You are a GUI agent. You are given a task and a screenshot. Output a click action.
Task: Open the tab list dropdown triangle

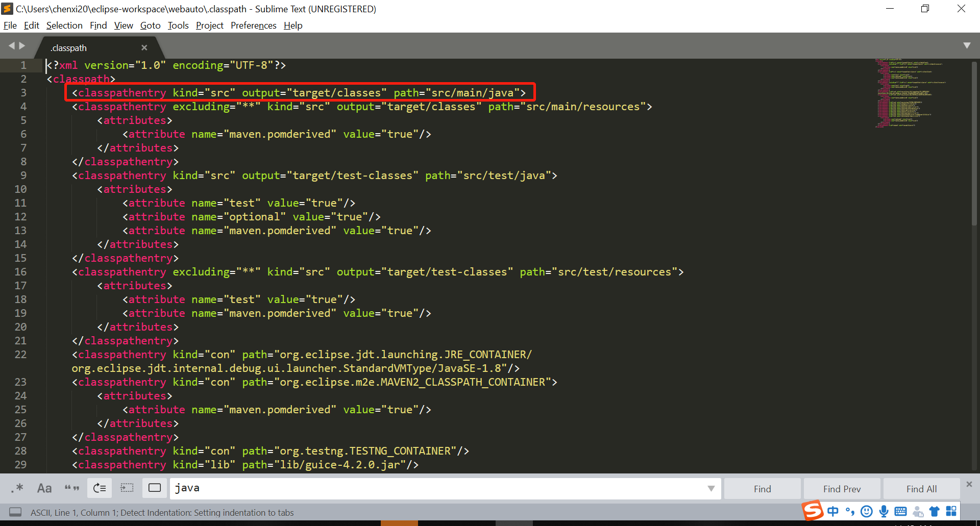coord(967,45)
